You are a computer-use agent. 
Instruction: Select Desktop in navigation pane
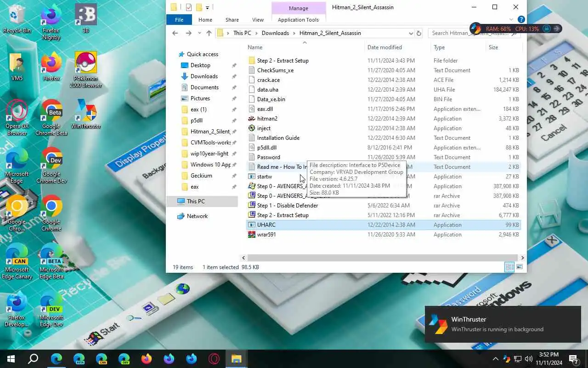pos(200,65)
